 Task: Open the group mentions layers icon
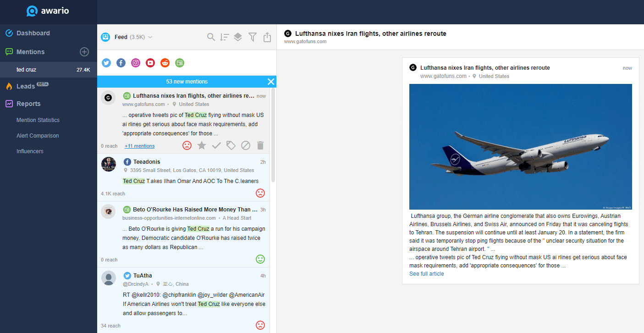[238, 37]
